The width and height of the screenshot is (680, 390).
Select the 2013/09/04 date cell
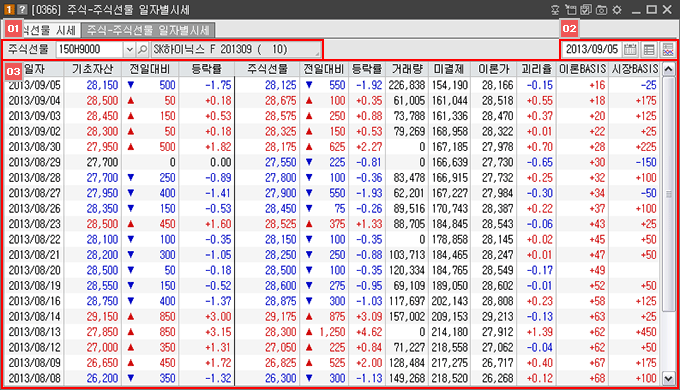34,101
